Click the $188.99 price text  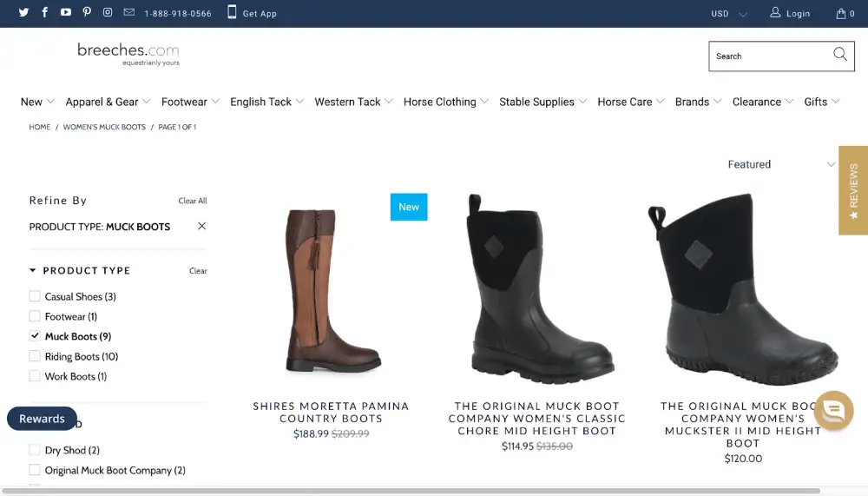pyautogui.click(x=311, y=433)
